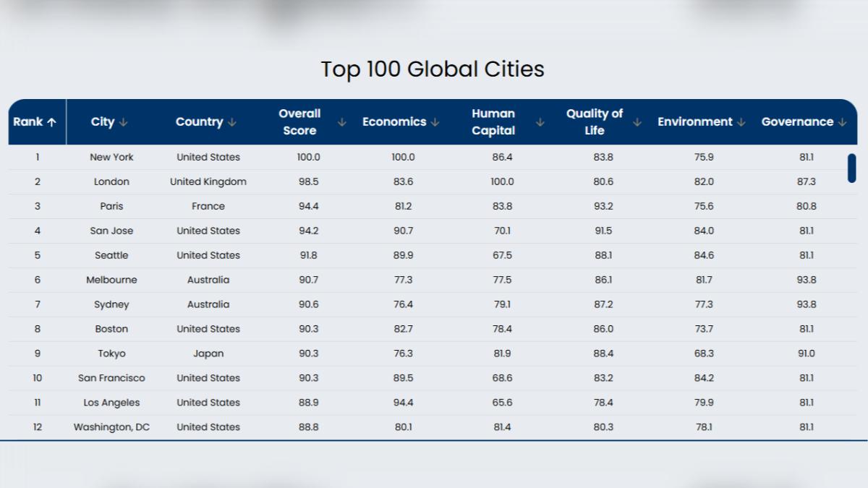Click Japan in the Tokyo row
The image size is (868, 488).
click(x=208, y=354)
